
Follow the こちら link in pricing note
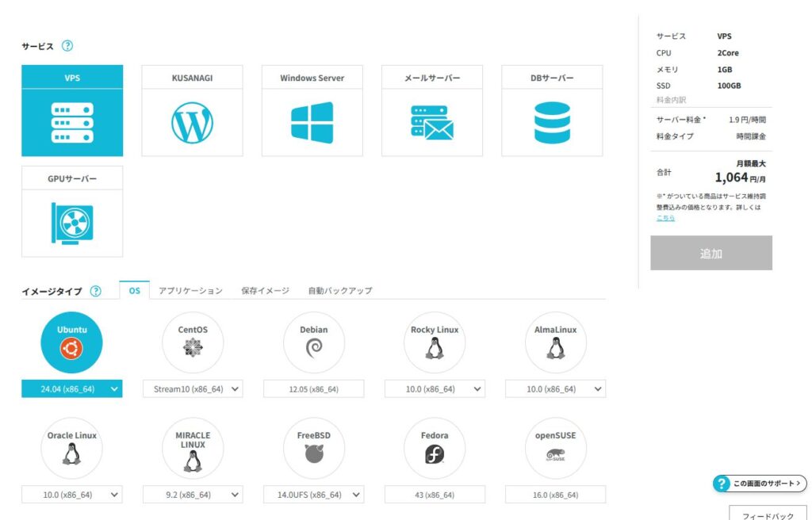pos(665,218)
